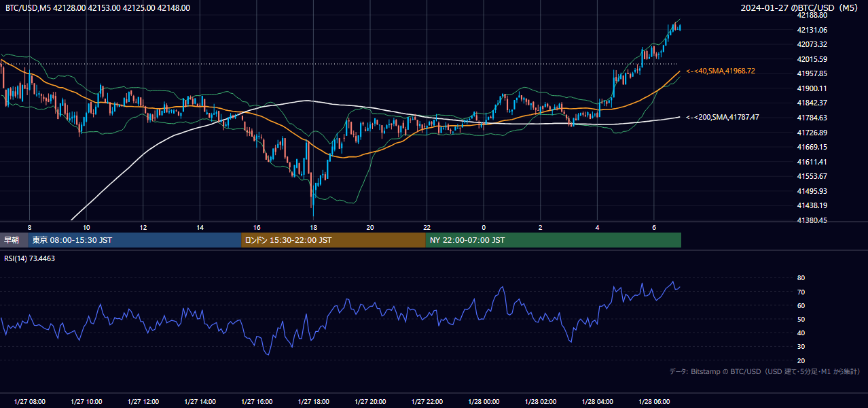The width and height of the screenshot is (868, 408).
Task: Click the bottom date label 1/28 06:00
Action: 654,401
